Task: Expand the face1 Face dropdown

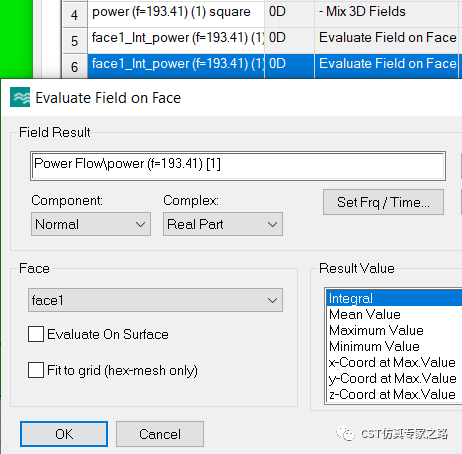Action: [155, 300]
